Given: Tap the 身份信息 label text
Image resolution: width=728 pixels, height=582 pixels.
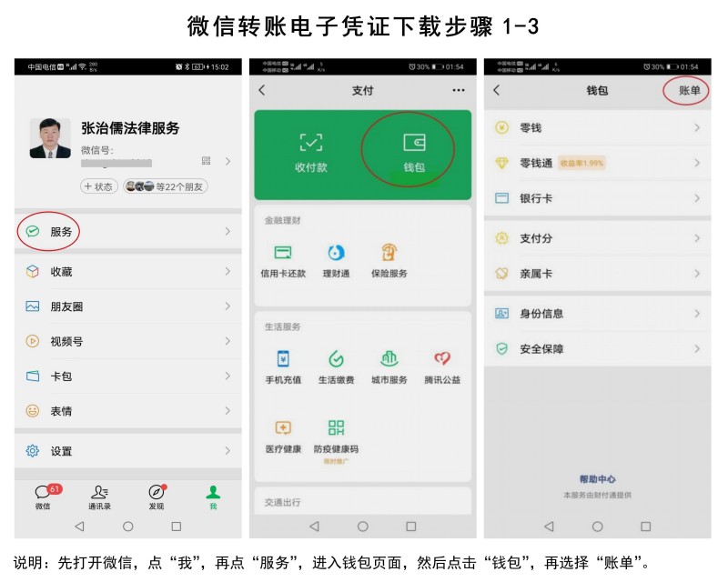Looking at the screenshot, I should tap(541, 313).
